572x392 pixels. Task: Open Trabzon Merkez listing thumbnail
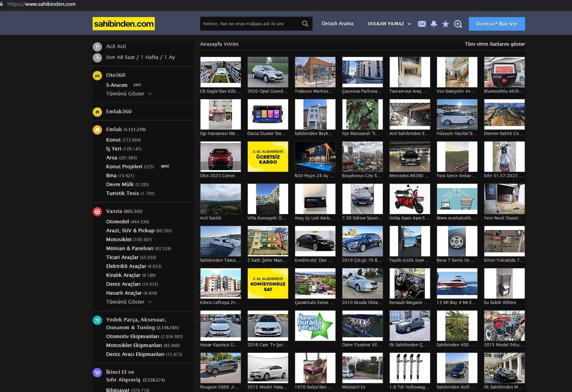315,72
